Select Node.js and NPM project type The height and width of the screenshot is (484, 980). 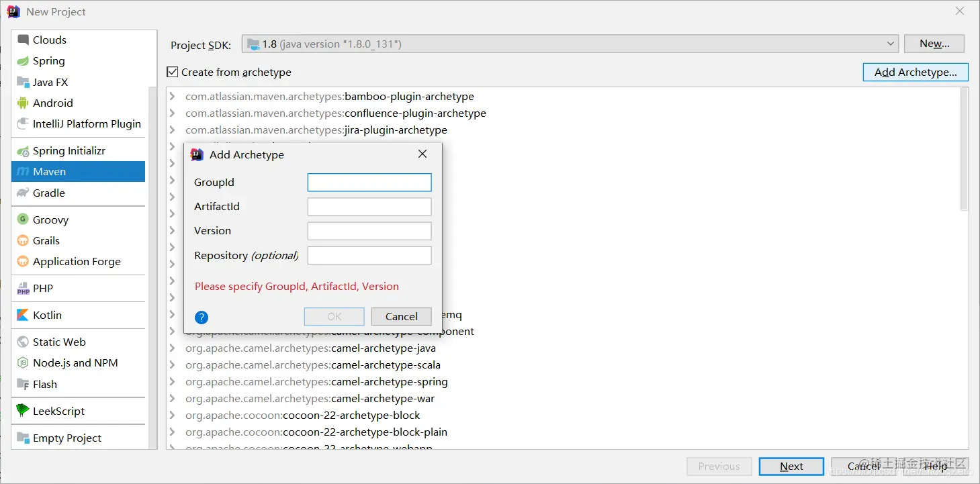tap(78, 362)
